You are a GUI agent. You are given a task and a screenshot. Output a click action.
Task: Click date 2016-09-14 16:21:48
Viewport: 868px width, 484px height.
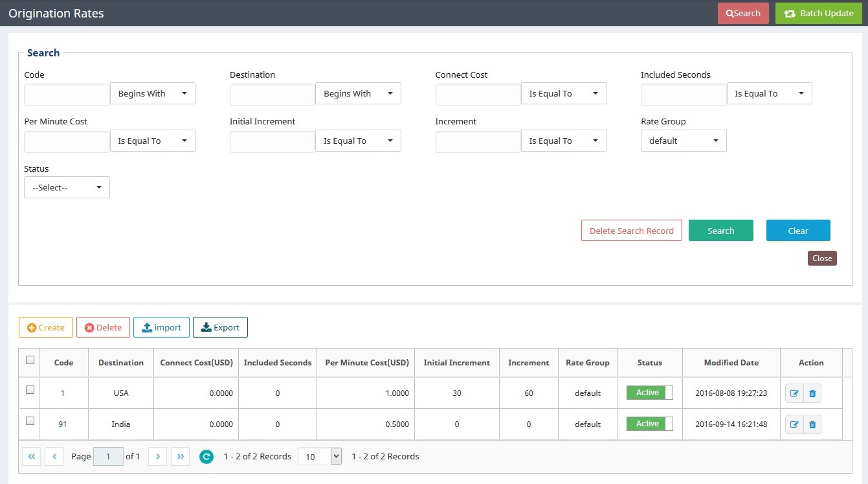pyautogui.click(x=731, y=424)
